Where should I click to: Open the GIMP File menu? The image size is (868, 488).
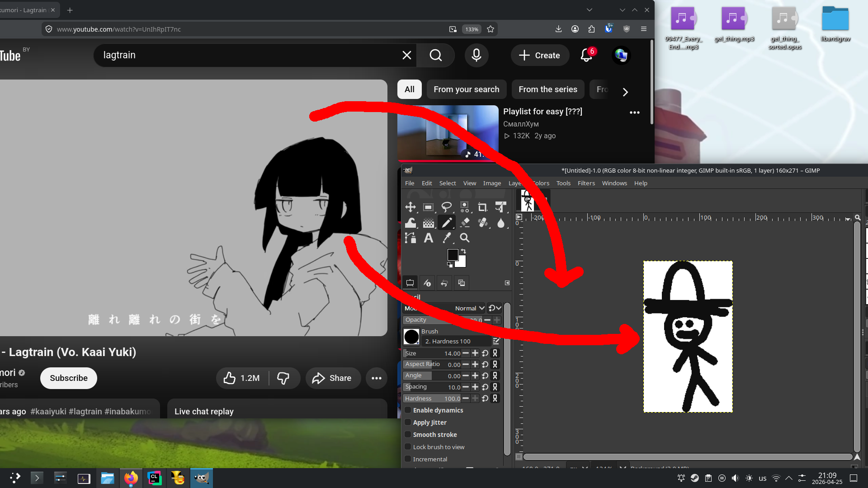point(410,183)
